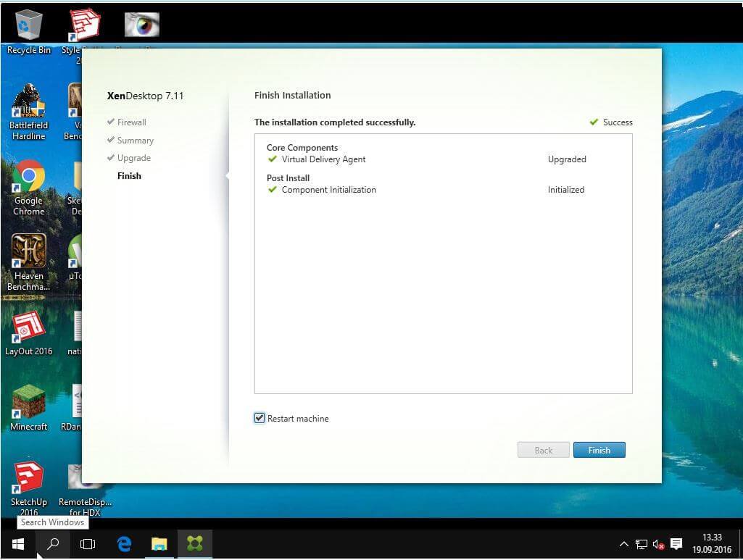Click the Finish Installation title
The width and height of the screenshot is (743, 560).
[x=292, y=95]
